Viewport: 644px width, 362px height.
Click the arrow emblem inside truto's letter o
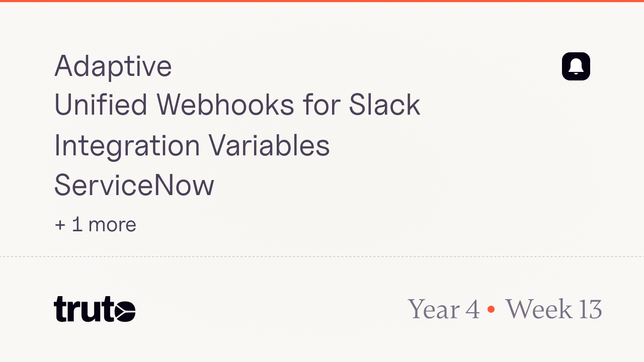[124, 310]
